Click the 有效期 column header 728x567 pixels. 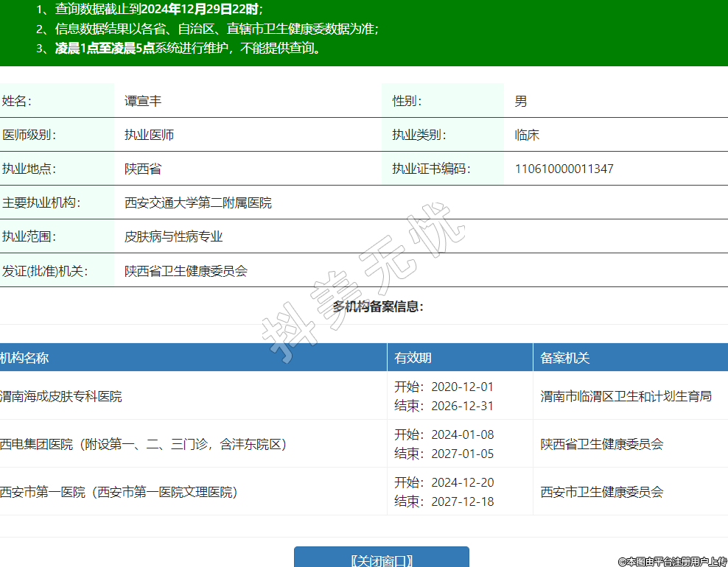tap(413, 358)
